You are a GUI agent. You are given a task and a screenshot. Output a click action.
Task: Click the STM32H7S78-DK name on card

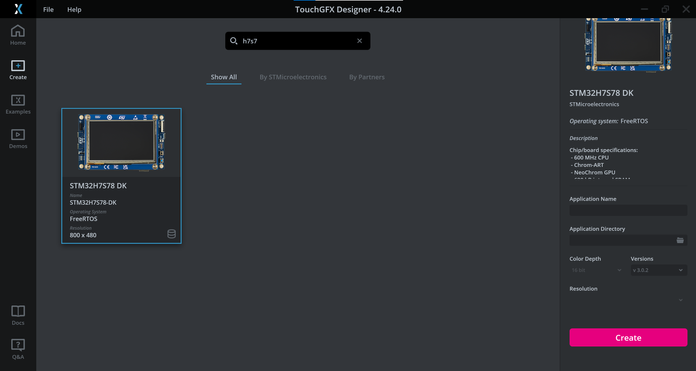pos(93,202)
